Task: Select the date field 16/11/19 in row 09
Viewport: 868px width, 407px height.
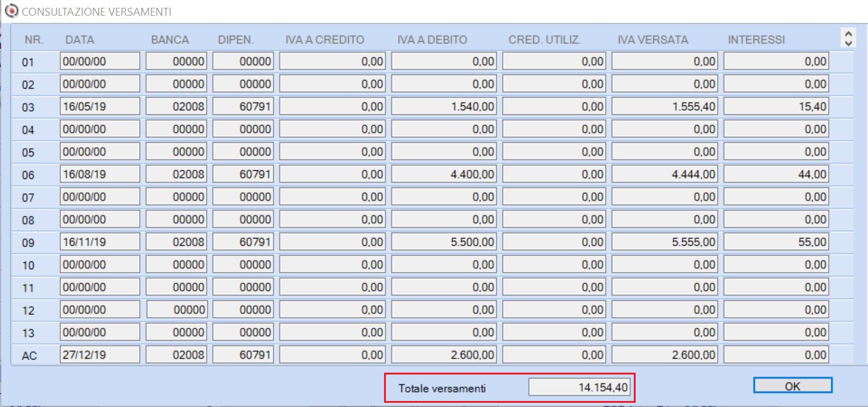Action: tap(100, 242)
